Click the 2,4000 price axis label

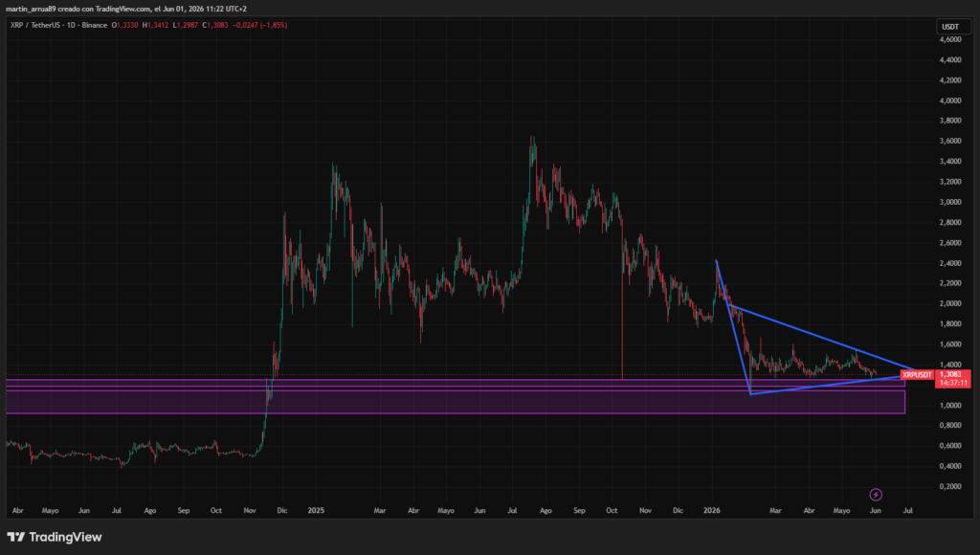coord(950,263)
